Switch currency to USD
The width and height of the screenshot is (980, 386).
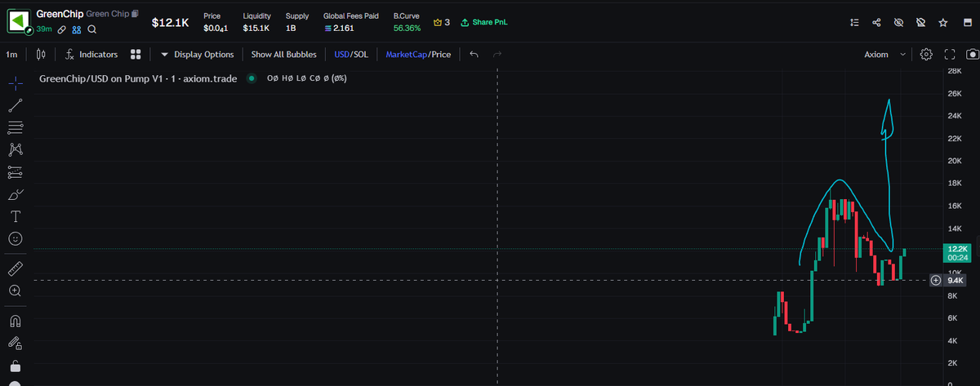(x=342, y=54)
